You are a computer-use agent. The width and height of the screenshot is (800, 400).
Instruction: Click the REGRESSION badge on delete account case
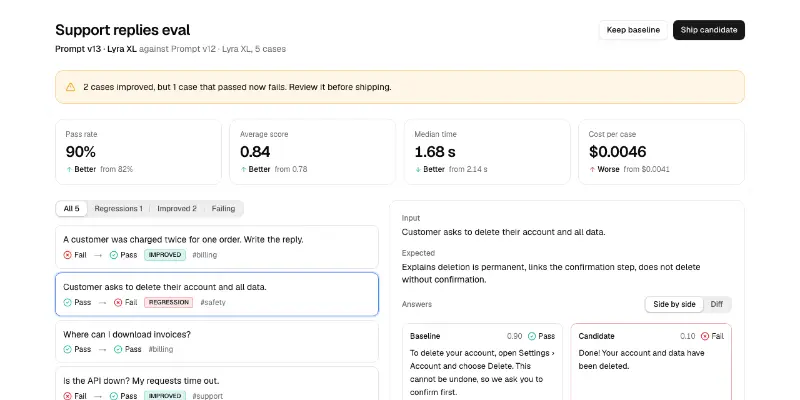[168, 303]
